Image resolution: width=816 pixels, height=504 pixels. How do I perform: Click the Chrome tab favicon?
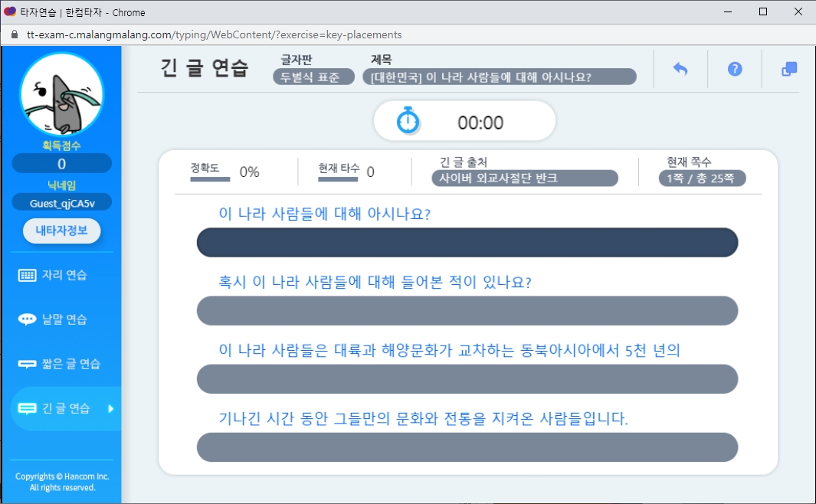[11, 11]
